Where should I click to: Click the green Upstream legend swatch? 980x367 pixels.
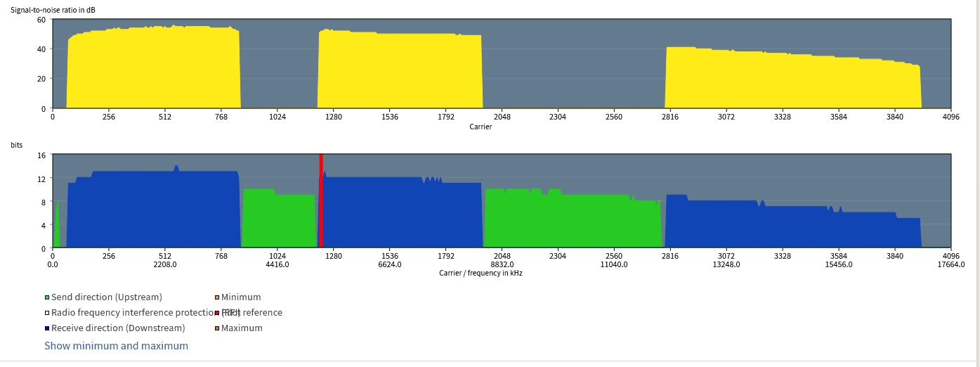click(47, 297)
